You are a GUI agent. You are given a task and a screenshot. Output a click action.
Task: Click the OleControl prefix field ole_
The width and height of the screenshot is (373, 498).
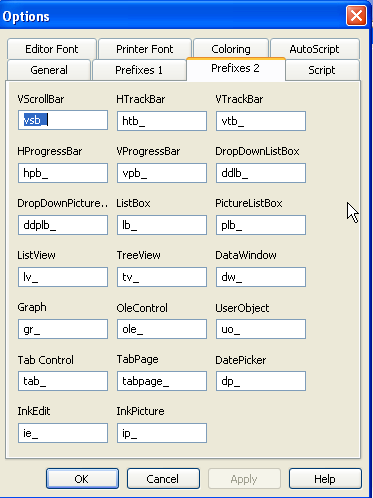coord(162,329)
